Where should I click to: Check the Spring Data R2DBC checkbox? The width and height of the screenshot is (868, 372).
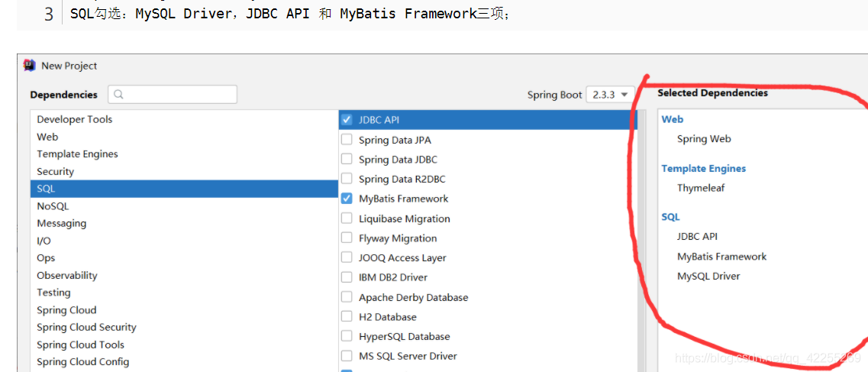(347, 179)
